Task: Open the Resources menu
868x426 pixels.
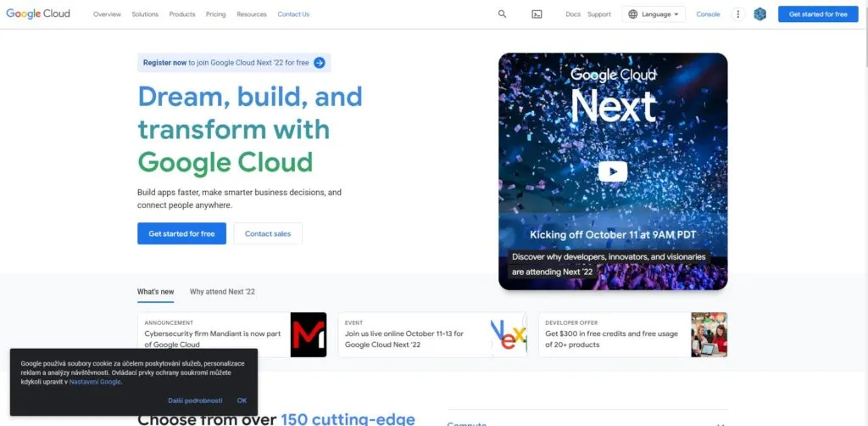Action: point(251,14)
